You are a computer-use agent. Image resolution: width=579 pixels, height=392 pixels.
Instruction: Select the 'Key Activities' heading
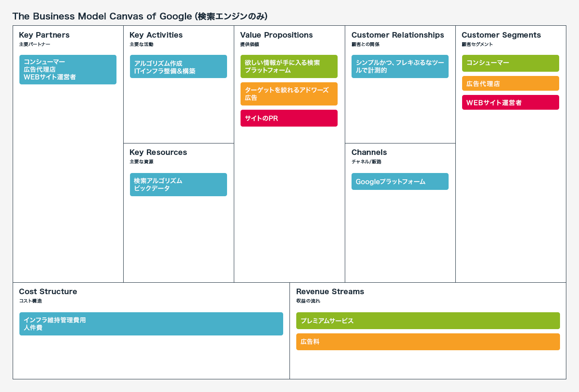tap(156, 35)
